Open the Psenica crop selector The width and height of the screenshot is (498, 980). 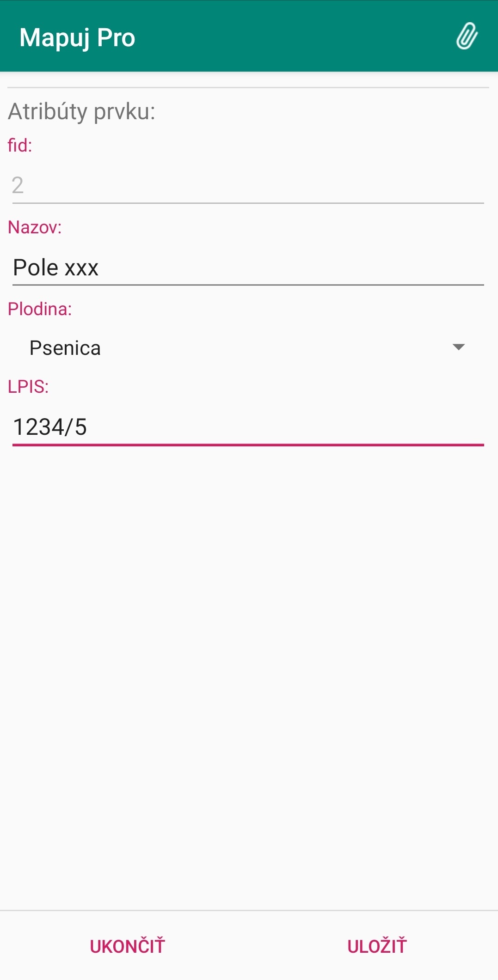tap(248, 348)
